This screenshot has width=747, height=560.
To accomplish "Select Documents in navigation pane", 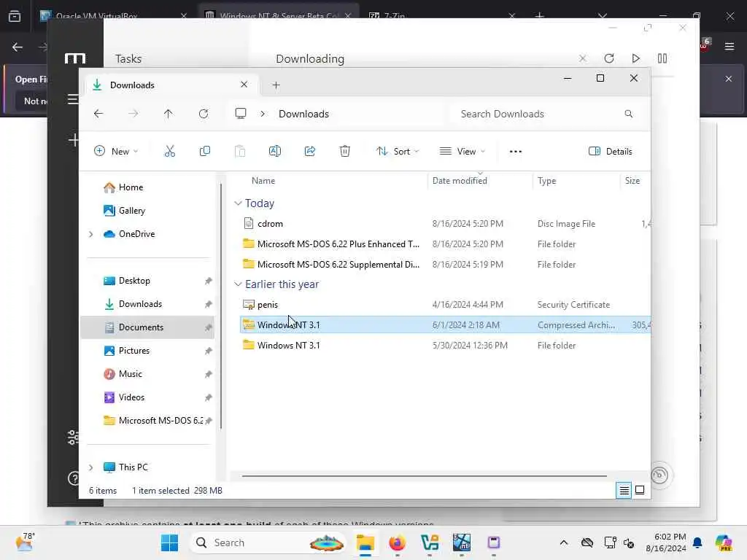I will pyautogui.click(x=147, y=327).
